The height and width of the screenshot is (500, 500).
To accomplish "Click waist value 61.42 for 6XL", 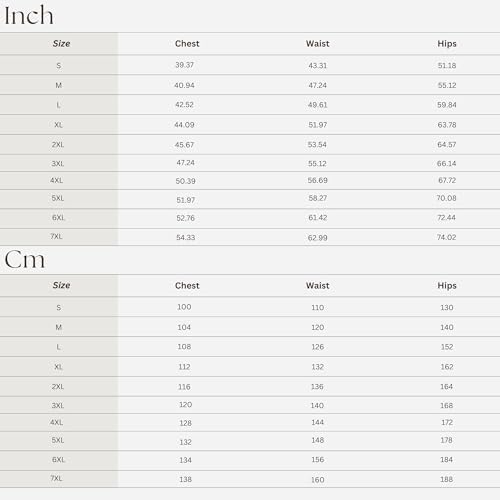I will (x=317, y=218).
